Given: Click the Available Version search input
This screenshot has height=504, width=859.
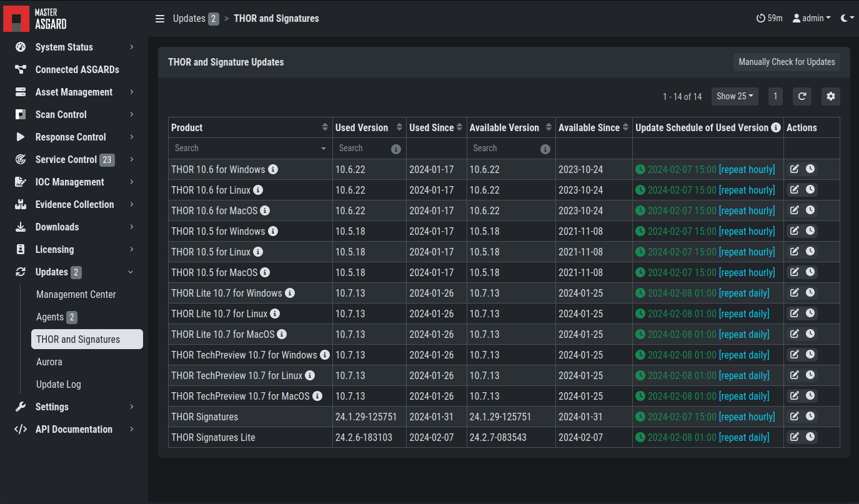Looking at the screenshot, I should click(x=504, y=148).
